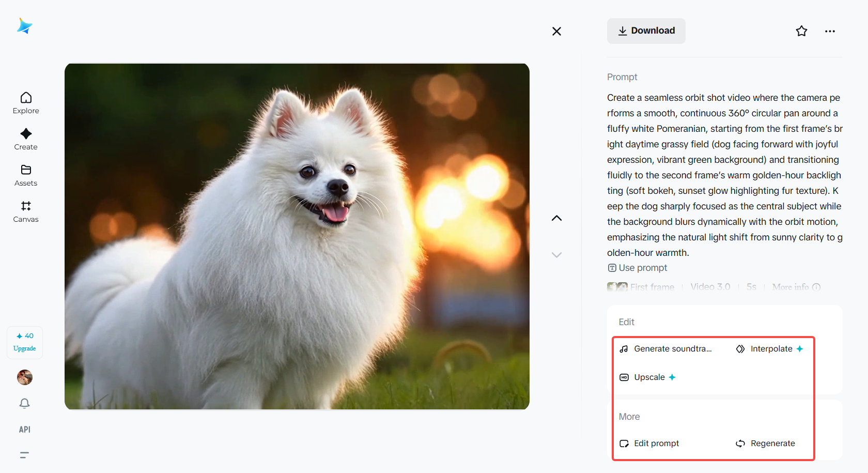Go to previous item with up chevron
Screen dimensions: 868x473
[x=556, y=218]
